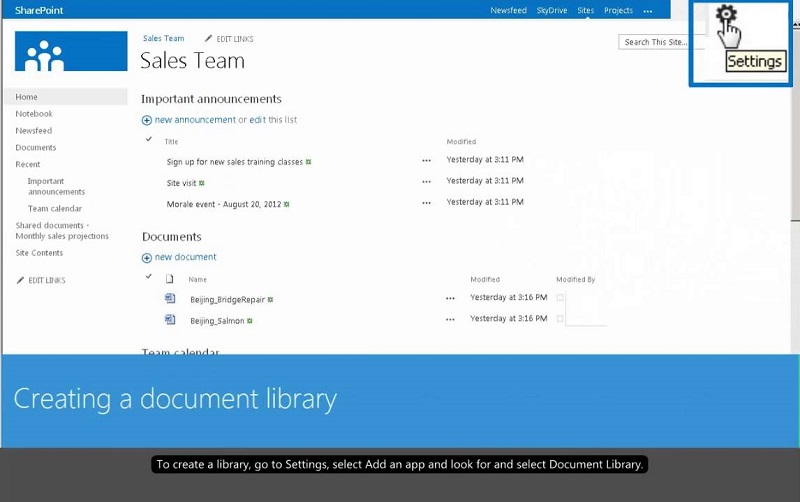Sort documents by Modified column header

[485, 280]
